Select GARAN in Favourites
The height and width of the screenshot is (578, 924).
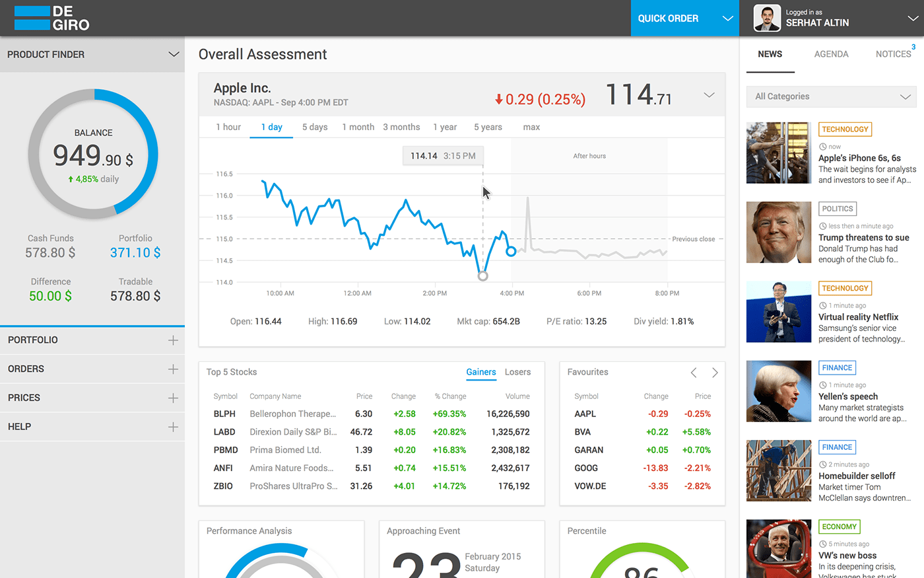[x=589, y=450]
